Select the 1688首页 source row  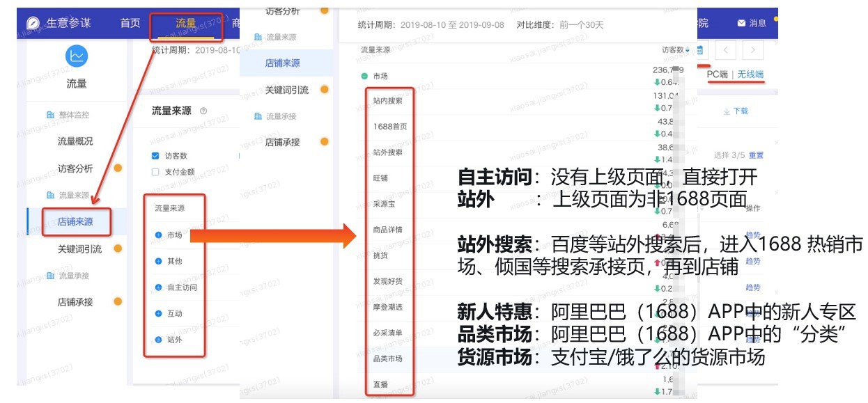pyautogui.click(x=390, y=127)
